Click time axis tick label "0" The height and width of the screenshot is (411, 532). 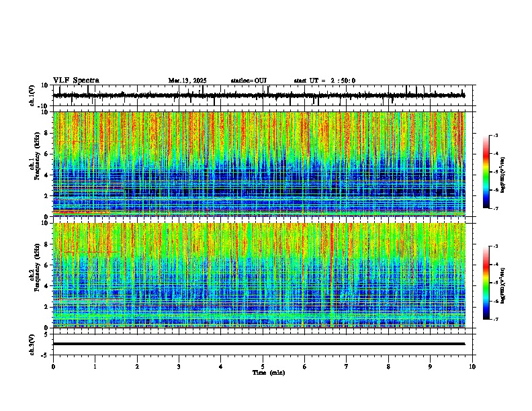(53, 367)
